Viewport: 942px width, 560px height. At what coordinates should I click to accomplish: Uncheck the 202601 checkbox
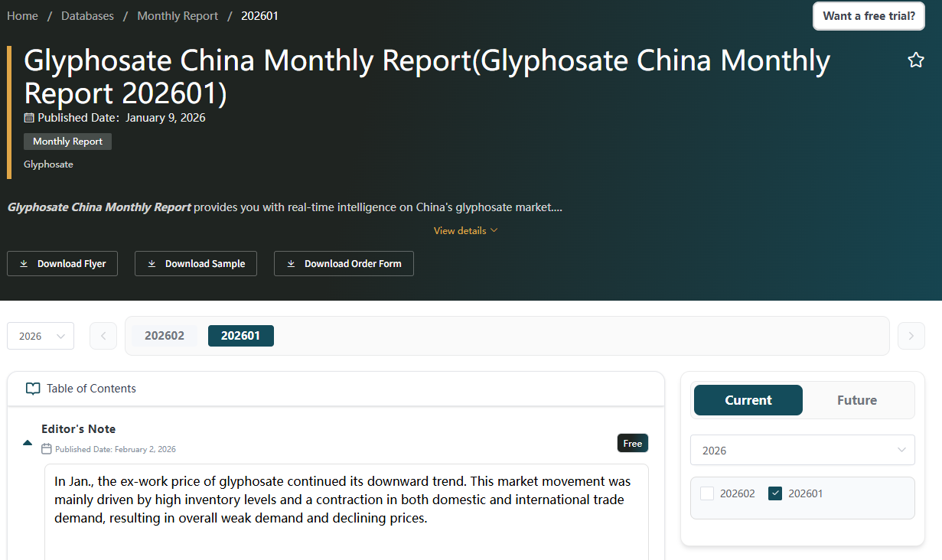(775, 493)
